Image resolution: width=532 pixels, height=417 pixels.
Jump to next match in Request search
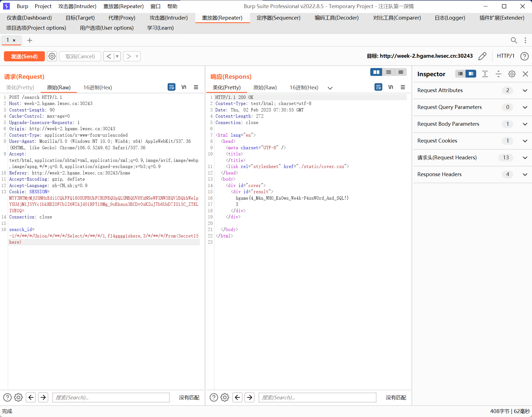[x=43, y=397]
